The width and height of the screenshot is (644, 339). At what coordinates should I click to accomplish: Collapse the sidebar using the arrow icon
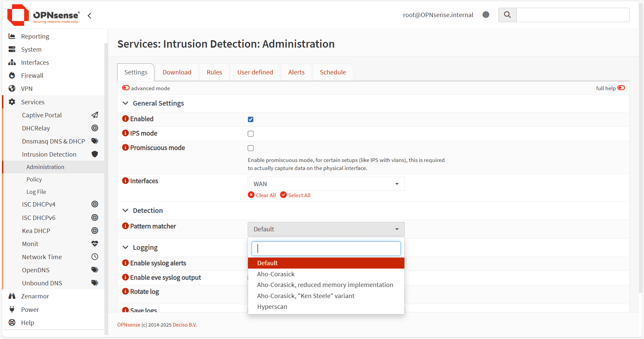pyautogui.click(x=89, y=16)
